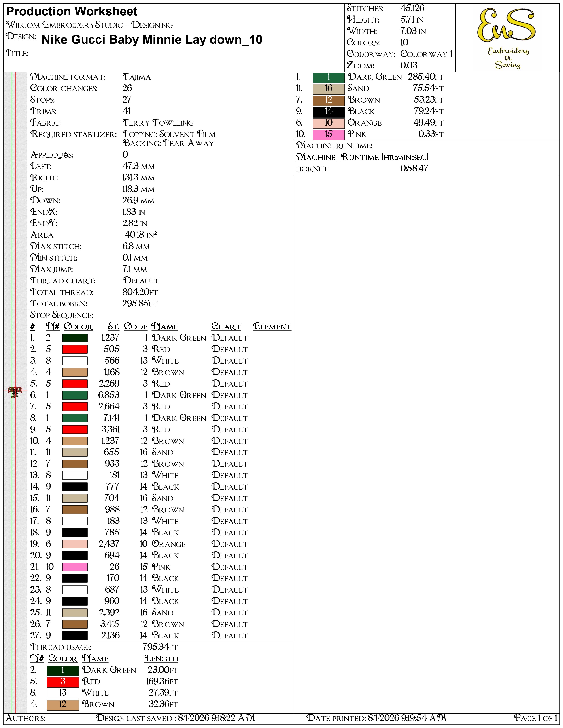Select the Dark Green swatch beside 23.00ft
The image size is (563, 728).
coord(63,670)
